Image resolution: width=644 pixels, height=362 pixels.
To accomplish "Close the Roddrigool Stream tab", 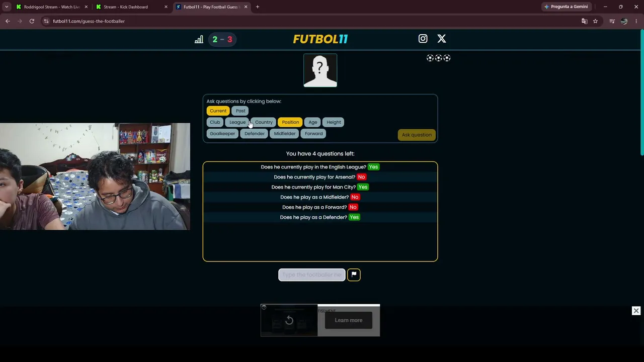I will (86, 7).
